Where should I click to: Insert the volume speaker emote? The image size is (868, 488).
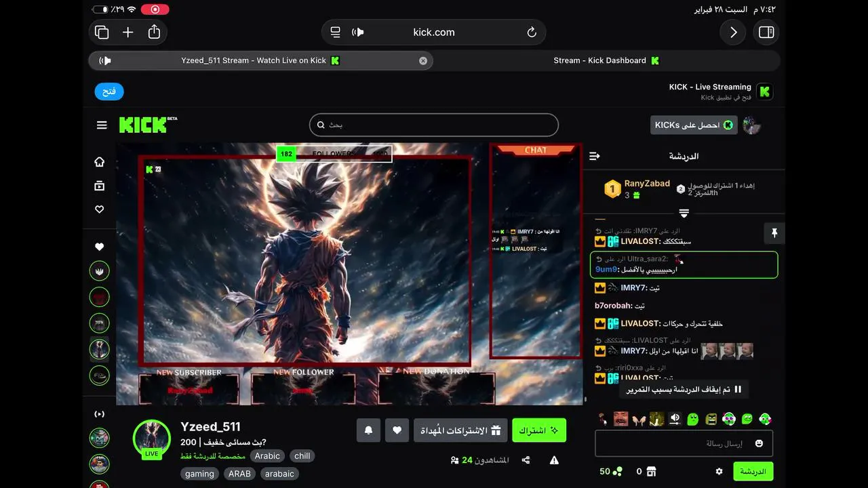675,419
